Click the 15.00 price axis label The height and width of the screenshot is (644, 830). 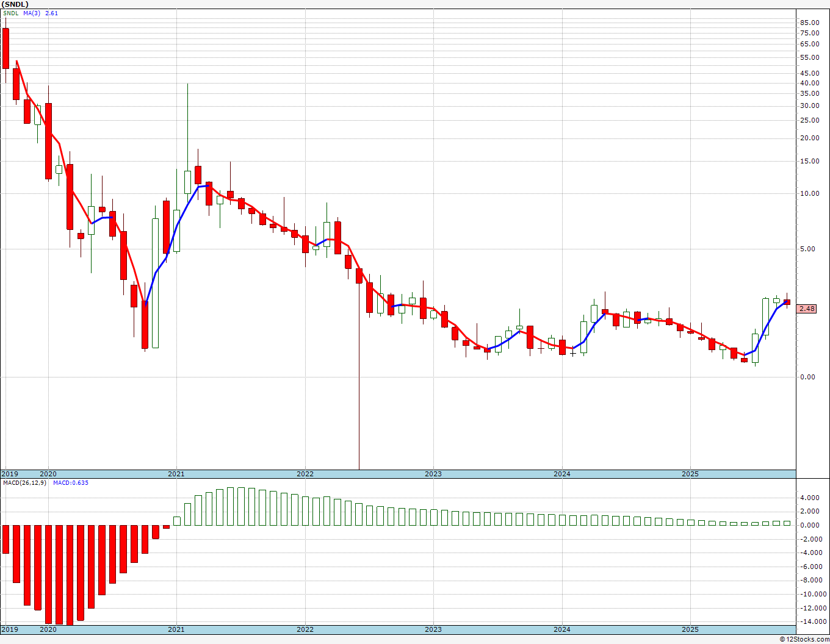(810, 161)
